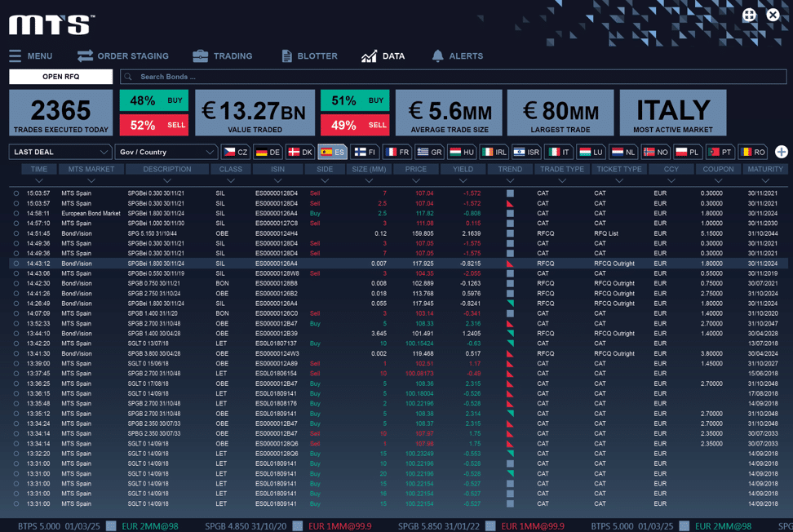Screen dimensions: 793x532
Task: Open the LAST DEAL dropdown
Action: pos(60,152)
